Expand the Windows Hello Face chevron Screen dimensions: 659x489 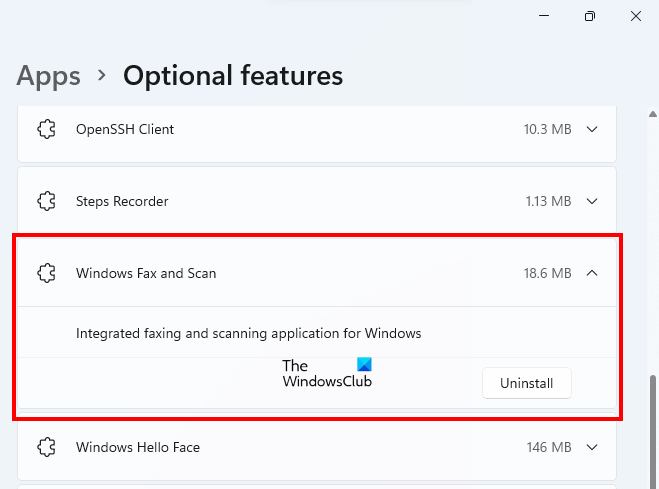(x=592, y=447)
